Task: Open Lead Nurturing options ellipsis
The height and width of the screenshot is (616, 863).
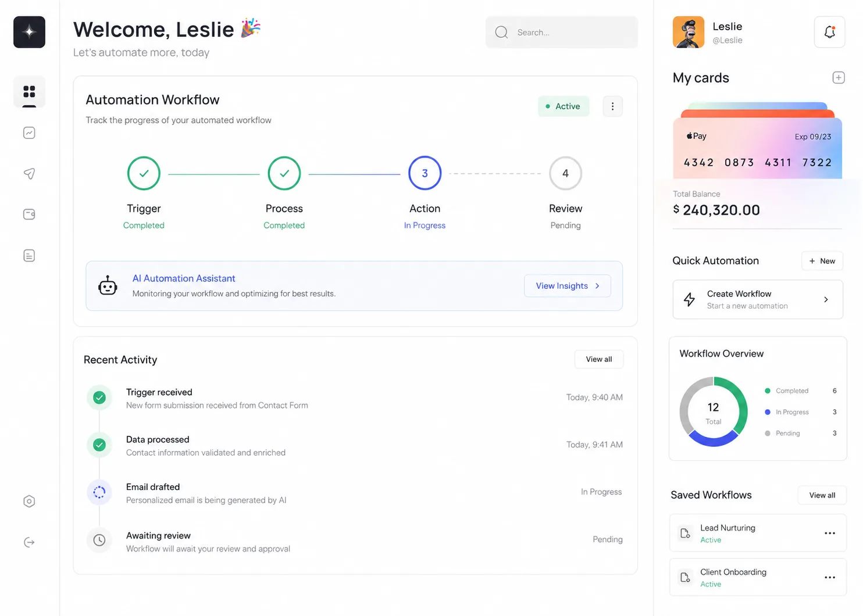Action: pos(830,533)
